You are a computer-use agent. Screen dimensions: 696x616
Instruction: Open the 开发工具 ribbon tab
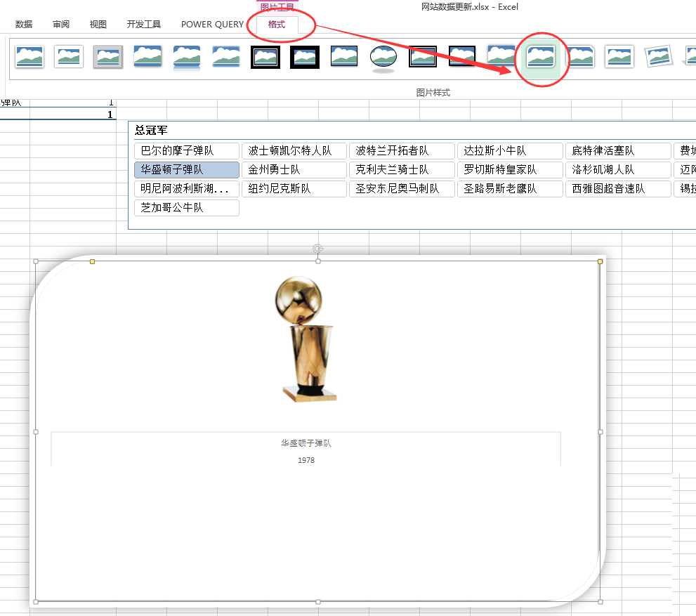click(x=144, y=25)
